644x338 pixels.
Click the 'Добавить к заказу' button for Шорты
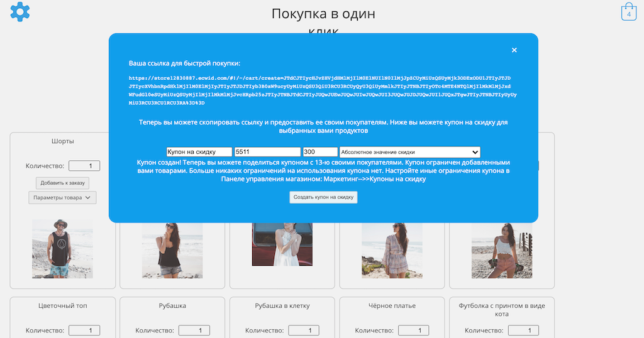(x=63, y=183)
